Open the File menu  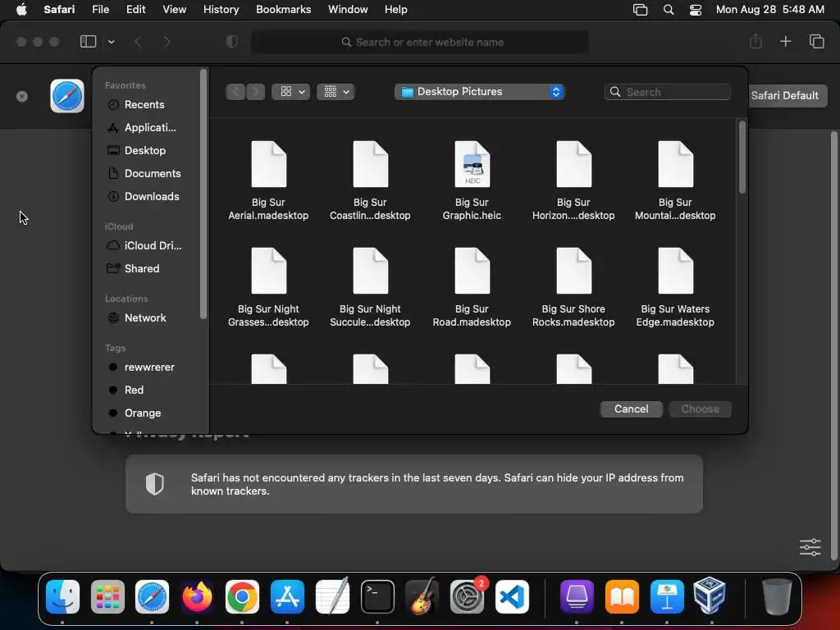(100, 9)
